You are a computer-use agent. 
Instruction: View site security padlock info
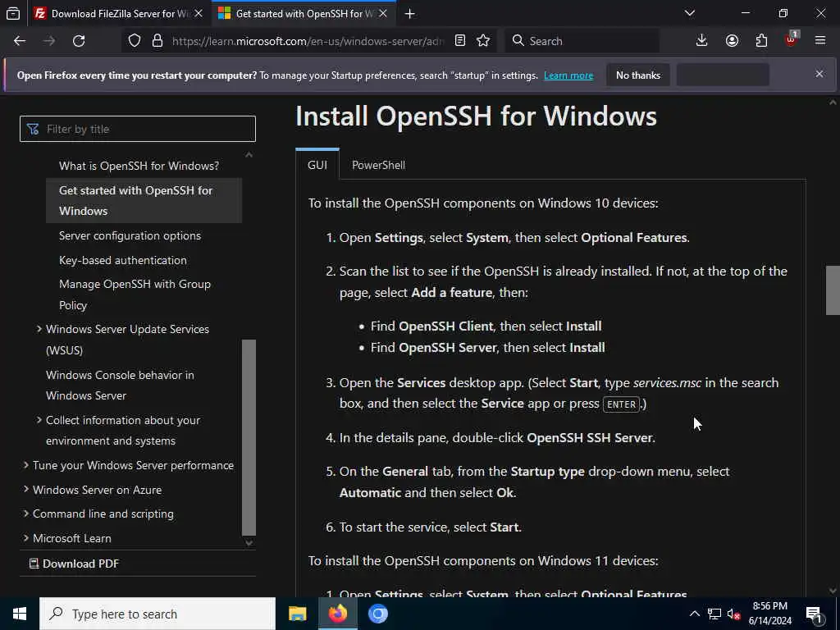(x=157, y=41)
